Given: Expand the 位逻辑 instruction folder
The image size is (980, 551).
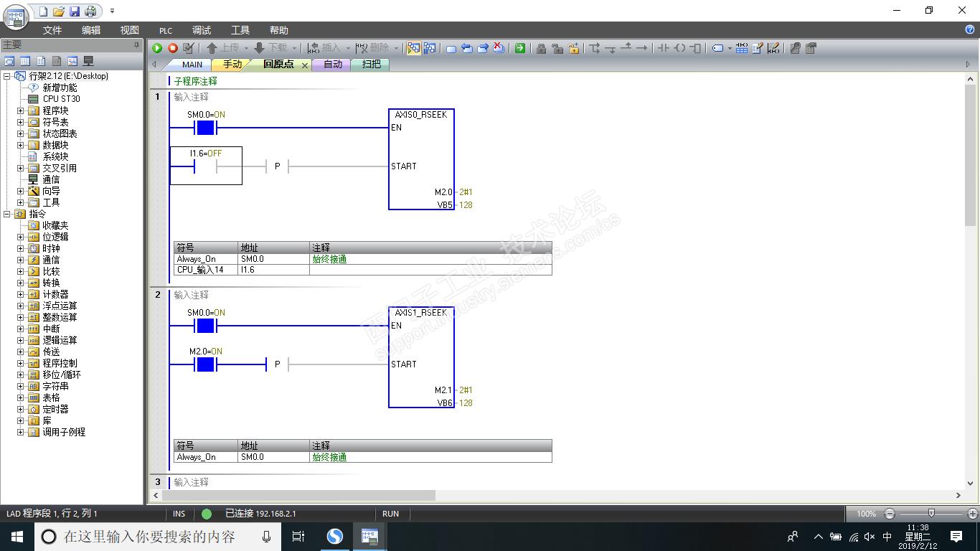Looking at the screenshot, I should tap(20, 237).
